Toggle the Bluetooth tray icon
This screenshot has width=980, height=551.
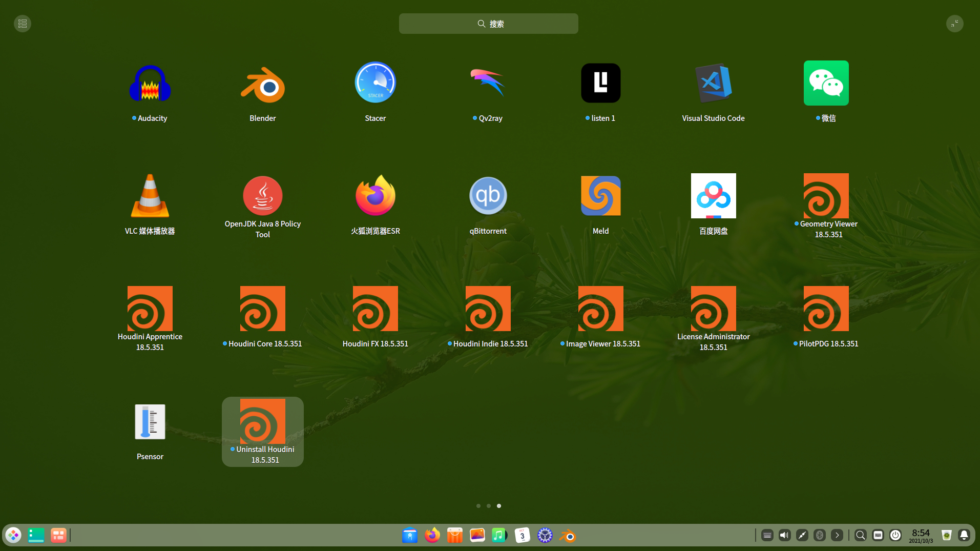point(819,536)
